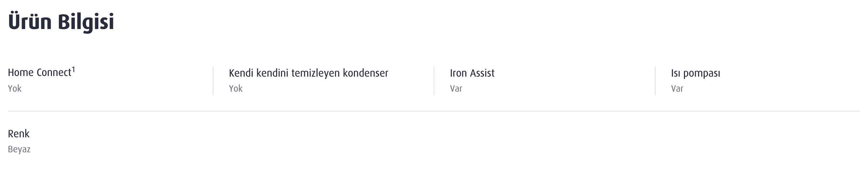The width and height of the screenshot is (868, 180).
Task: Click the word Assist in Iron Assist
Action: point(482,73)
